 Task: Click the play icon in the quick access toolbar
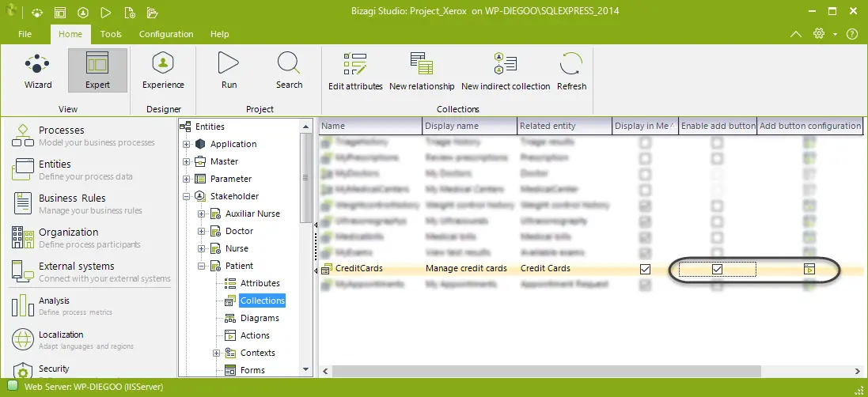click(x=106, y=12)
